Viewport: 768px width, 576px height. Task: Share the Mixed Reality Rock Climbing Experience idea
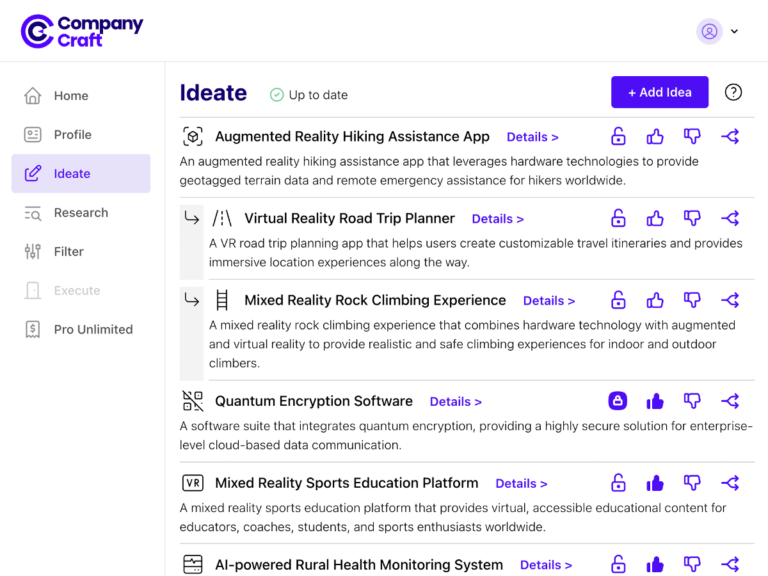(x=730, y=300)
